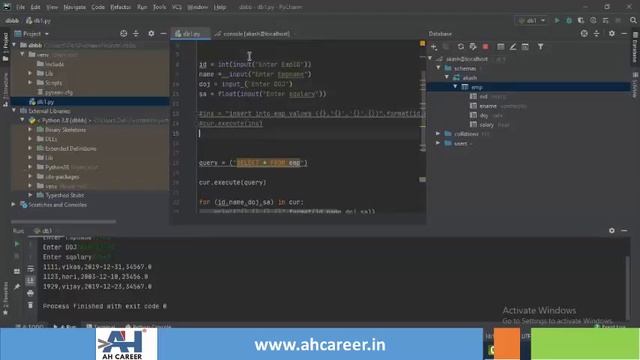Collapse External Libraries node

coord(14,111)
